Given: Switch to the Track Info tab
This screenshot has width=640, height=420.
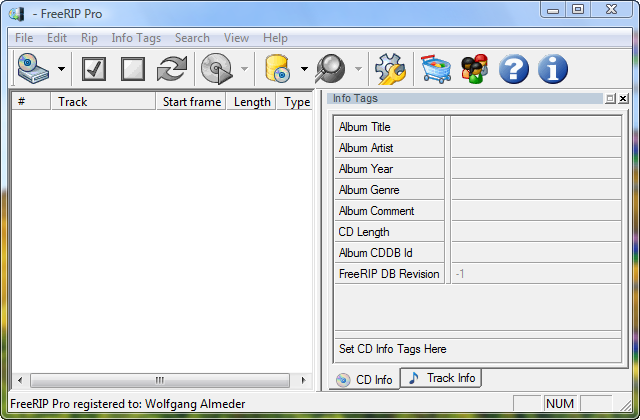Looking at the screenshot, I should point(441,378).
